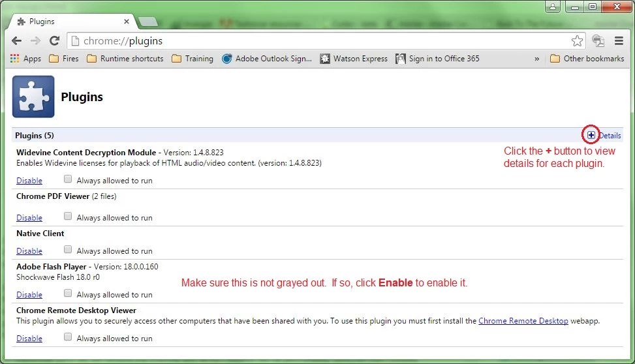Go back with the browser back arrow
This screenshot has height=364, width=635.
tap(16, 40)
